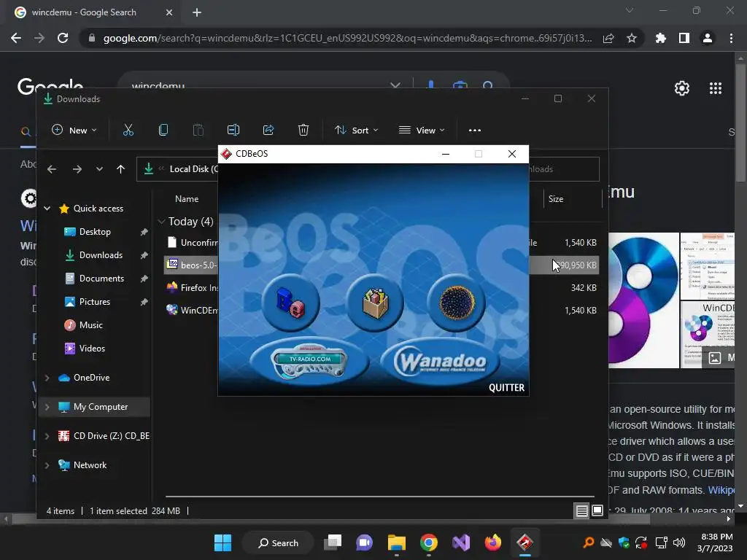
Task: Click the Chrome address bar URL
Action: pyautogui.click(x=348, y=38)
